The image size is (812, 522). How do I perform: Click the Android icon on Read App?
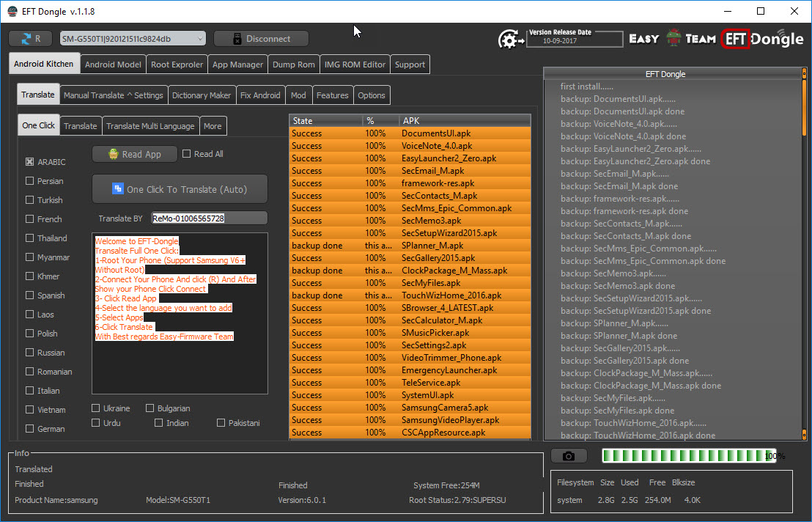pos(114,154)
